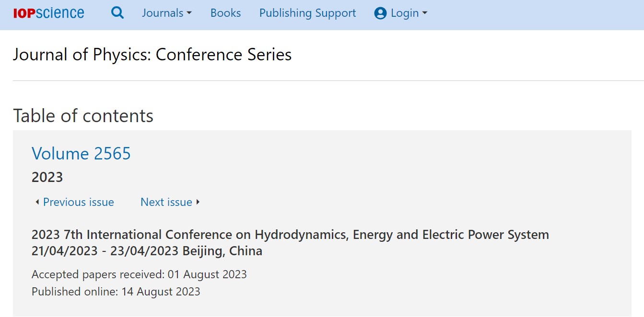Open the Volume 2565 link

click(x=81, y=153)
